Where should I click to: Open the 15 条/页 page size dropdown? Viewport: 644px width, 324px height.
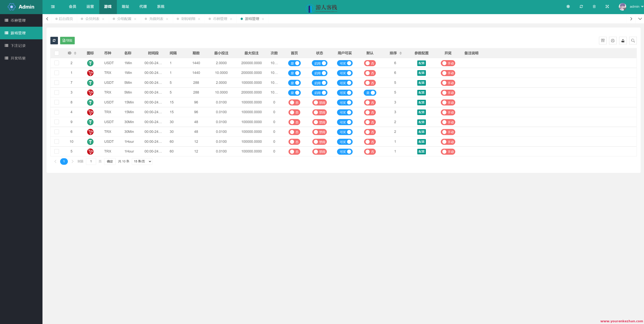(x=142, y=162)
